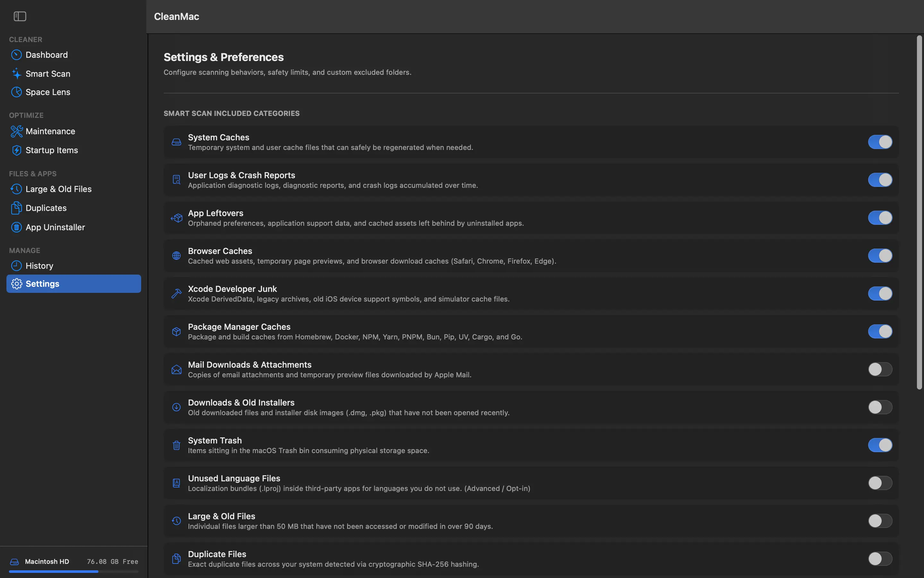This screenshot has width=924, height=578.
Task: Disable the System Caches toggle
Action: tap(880, 142)
